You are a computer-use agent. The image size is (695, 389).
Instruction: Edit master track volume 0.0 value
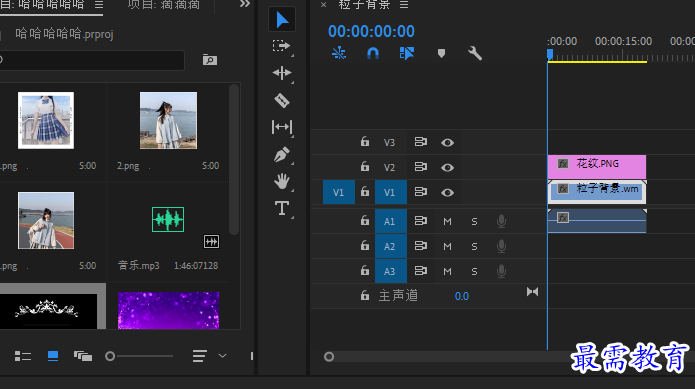[x=461, y=296]
